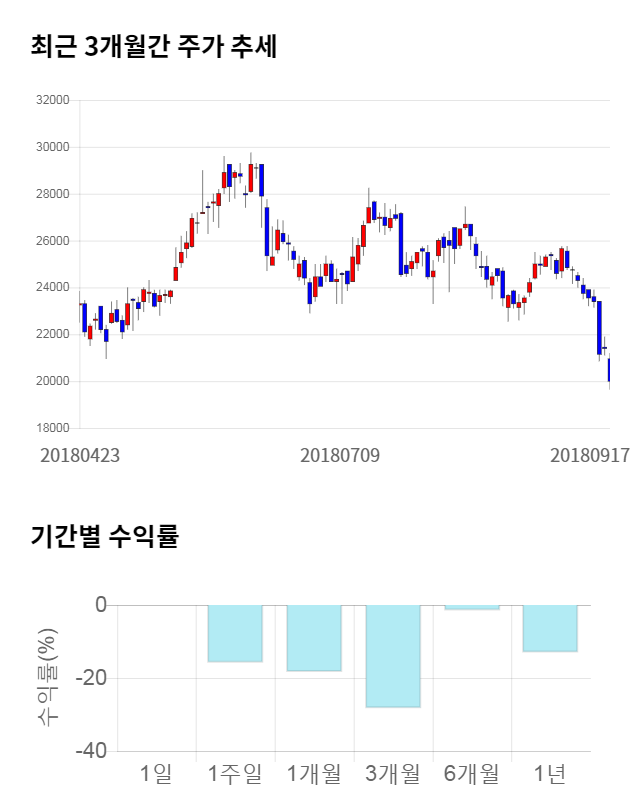
Task: Click the 20180423 start date label
Action: (x=80, y=455)
